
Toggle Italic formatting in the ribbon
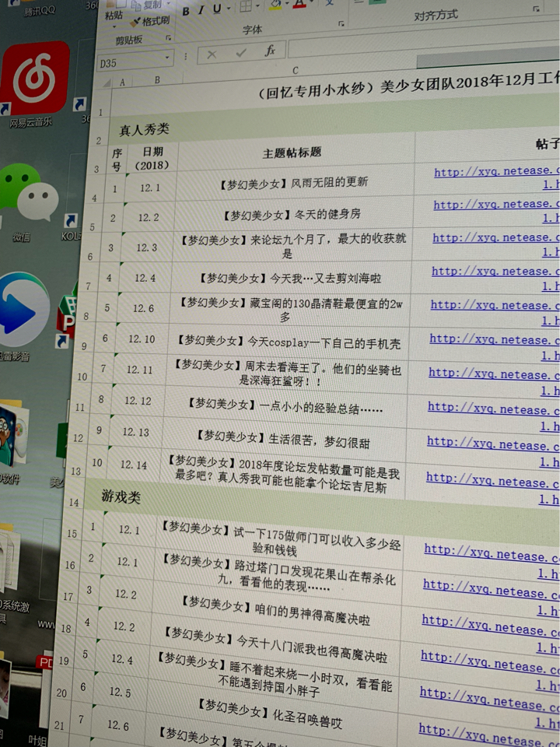coord(201,10)
